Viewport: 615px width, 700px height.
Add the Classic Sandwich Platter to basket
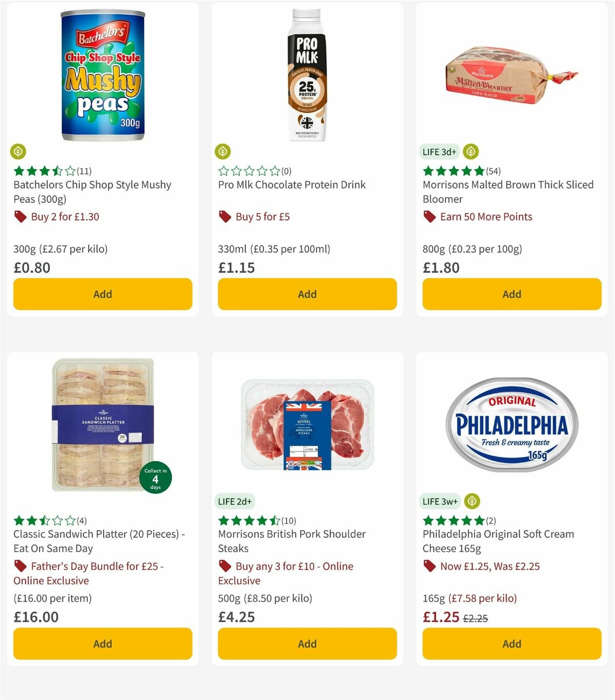click(x=102, y=644)
